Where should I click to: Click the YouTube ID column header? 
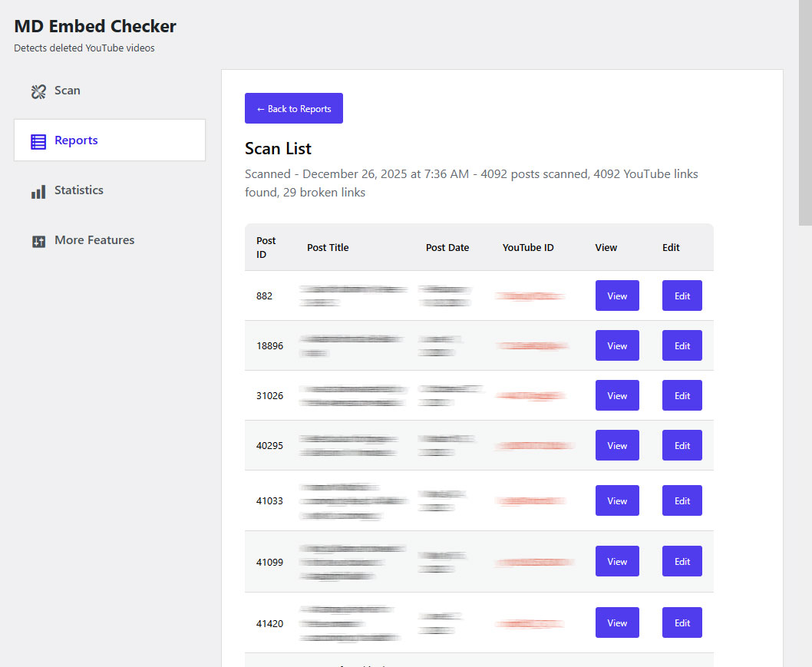click(528, 248)
